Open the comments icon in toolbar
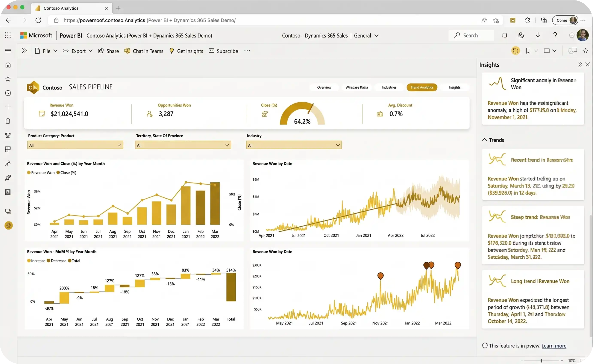593x364 pixels. pyautogui.click(x=573, y=51)
